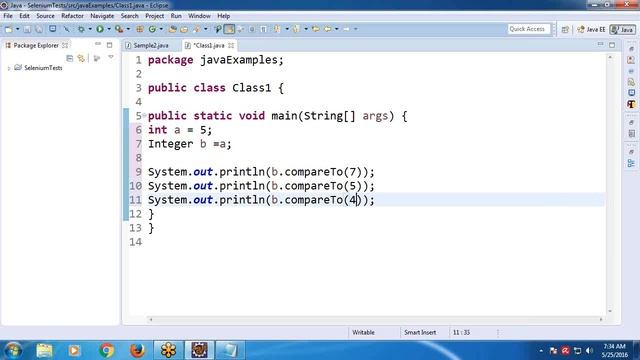Open the Package Explorer view menu triangle
This screenshot has height=360, width=640.
point(111,58)
